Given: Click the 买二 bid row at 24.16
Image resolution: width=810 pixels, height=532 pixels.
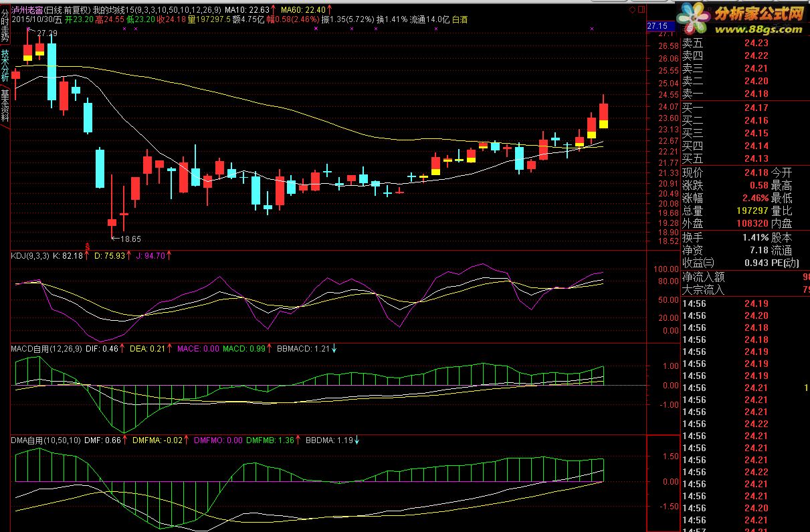Looking at the screenshot, I should coord(745,120).
